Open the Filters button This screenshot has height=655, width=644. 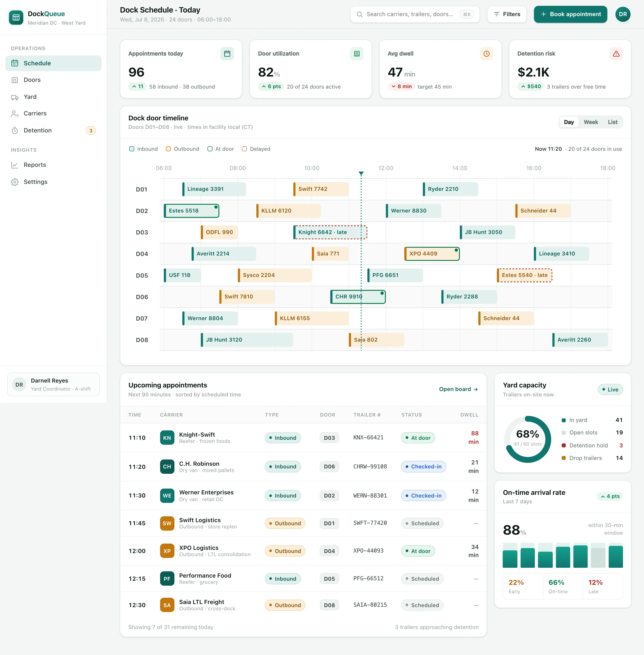[507, 14]
